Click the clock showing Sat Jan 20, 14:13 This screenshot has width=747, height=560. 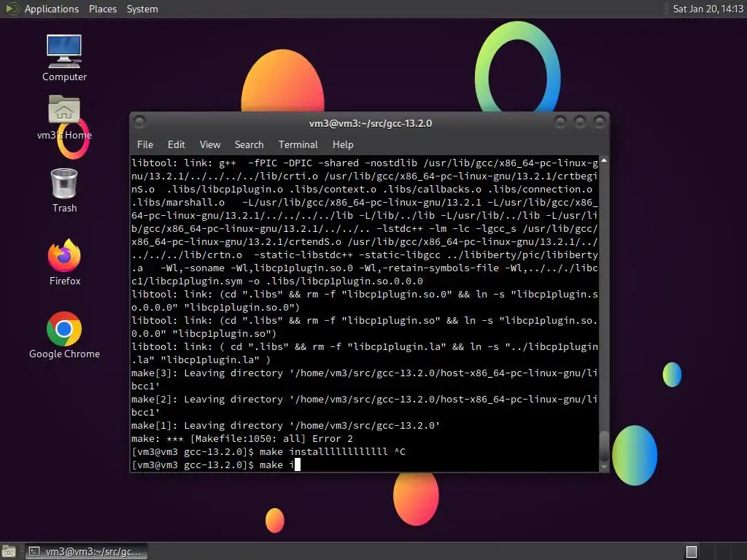point(708,9)
